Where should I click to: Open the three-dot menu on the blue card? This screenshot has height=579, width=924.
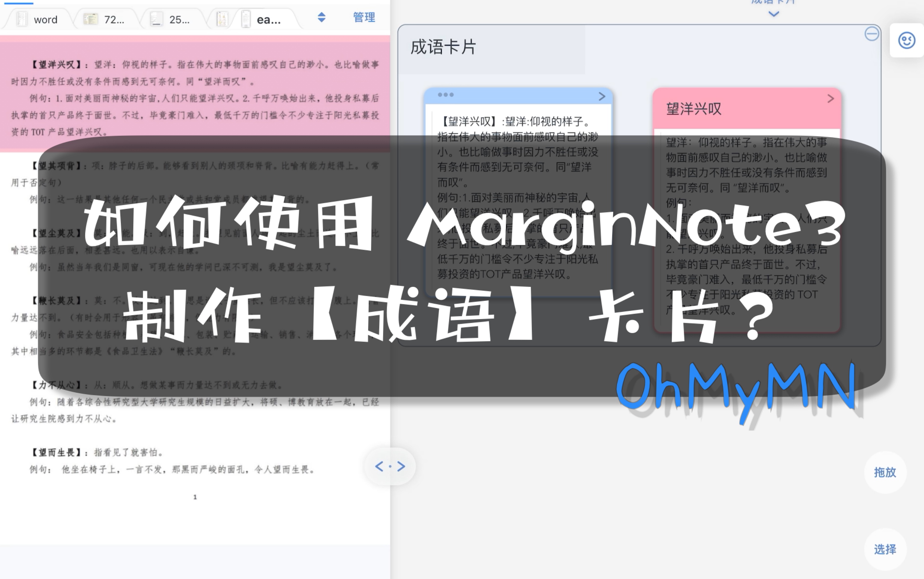[446, 94]
